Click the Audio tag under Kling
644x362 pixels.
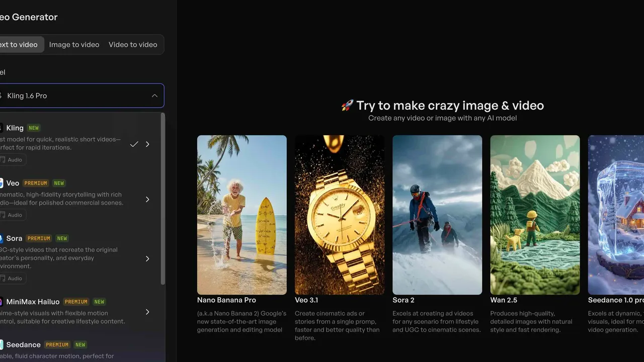click(12, 160)
